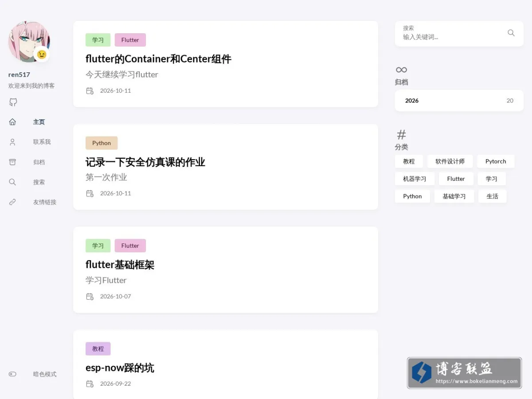The height and width of the screenshot is (399, 532).
Task: Select the 软件设计师 category
Action: pos(450,161)
